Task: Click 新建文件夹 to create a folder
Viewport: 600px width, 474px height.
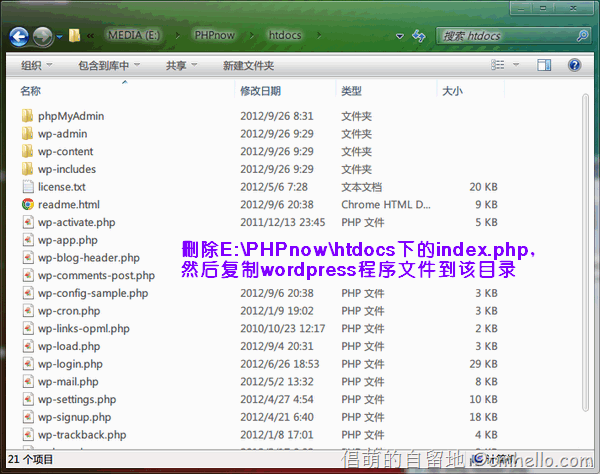Action: coord(248,65)
